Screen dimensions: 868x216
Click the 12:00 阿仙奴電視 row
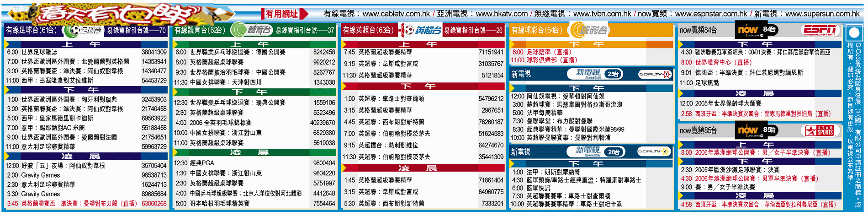coord(592,96)
